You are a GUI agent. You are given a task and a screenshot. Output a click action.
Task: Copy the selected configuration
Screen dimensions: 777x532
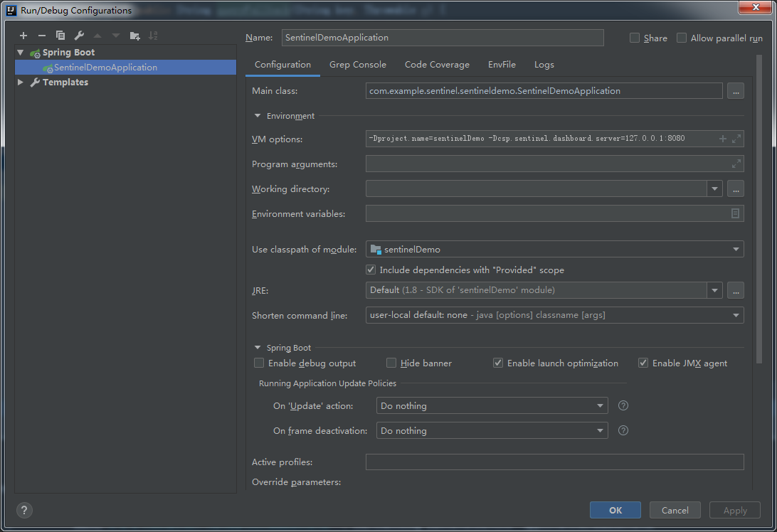(60, 36)
